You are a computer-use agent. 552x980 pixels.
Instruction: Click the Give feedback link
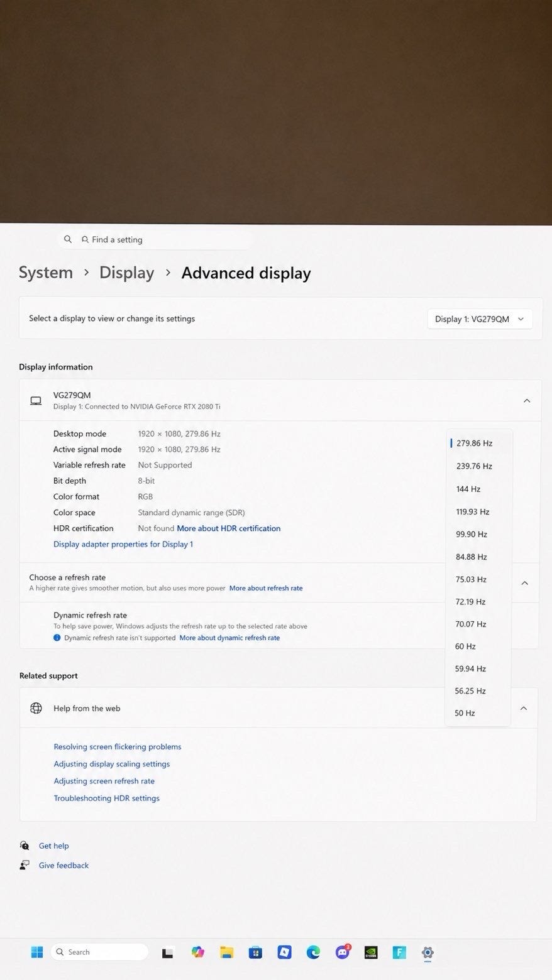(63, 865)
